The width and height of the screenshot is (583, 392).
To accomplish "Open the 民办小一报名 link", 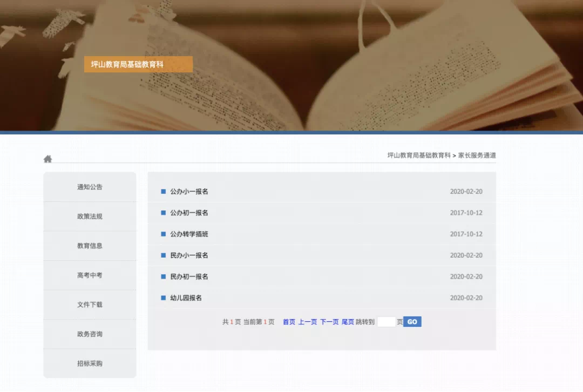I will pyautogui.click(x=189, y=255).
